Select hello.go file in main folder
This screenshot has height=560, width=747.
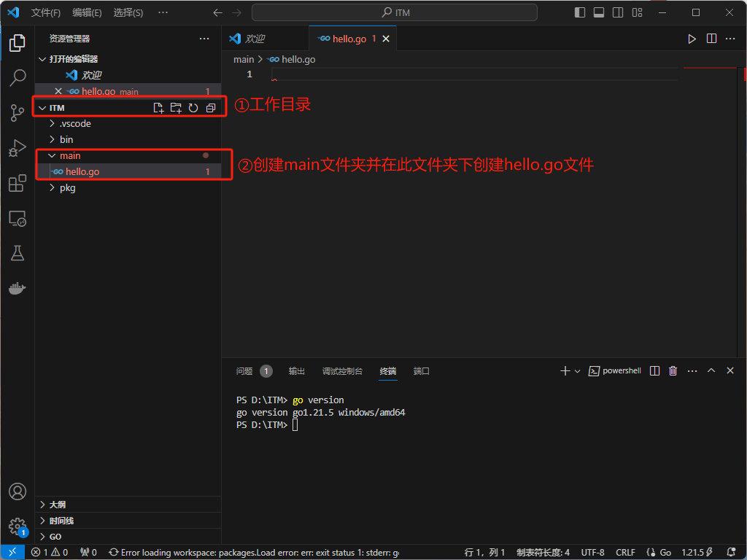pos(128,172)
